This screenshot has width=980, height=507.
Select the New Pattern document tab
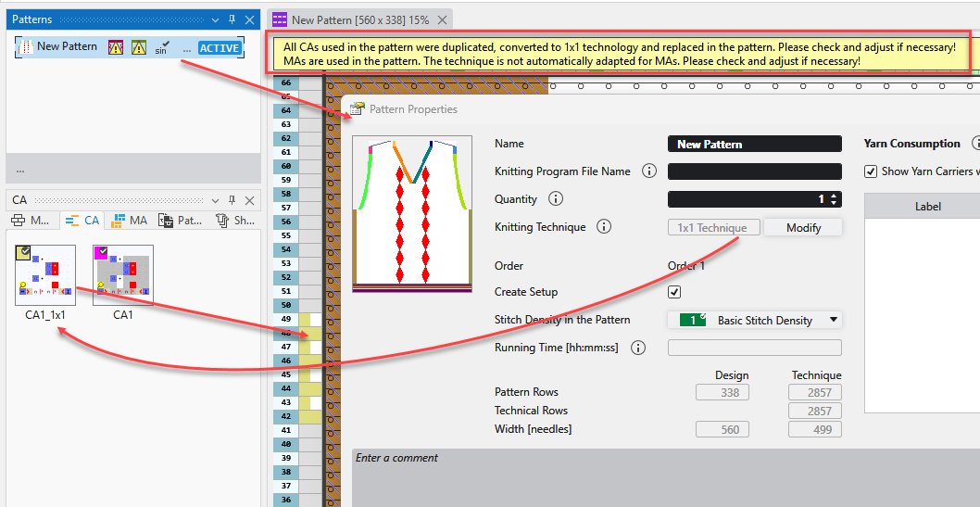point(350,19)
